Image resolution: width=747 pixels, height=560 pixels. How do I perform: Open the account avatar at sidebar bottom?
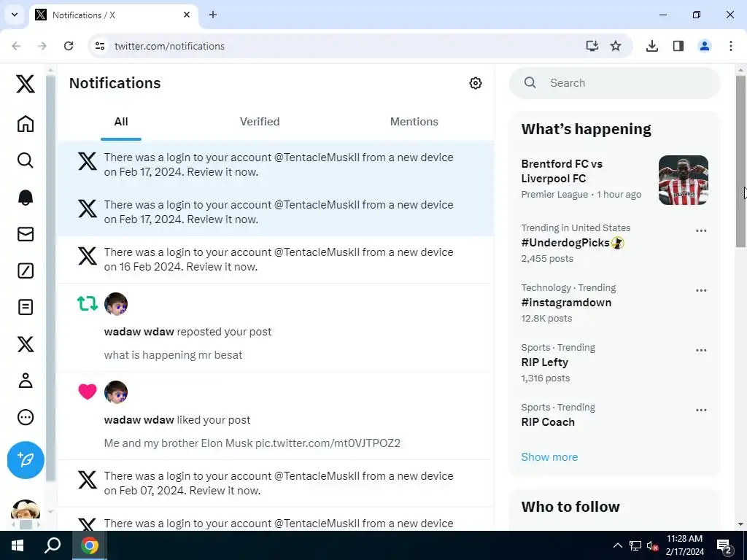[x=26, y=510]
